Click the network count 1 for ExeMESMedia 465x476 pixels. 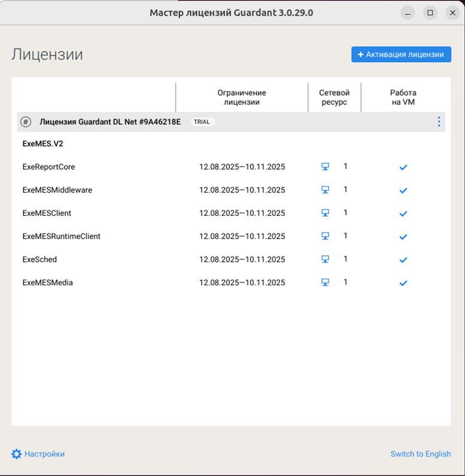point(345,282)
